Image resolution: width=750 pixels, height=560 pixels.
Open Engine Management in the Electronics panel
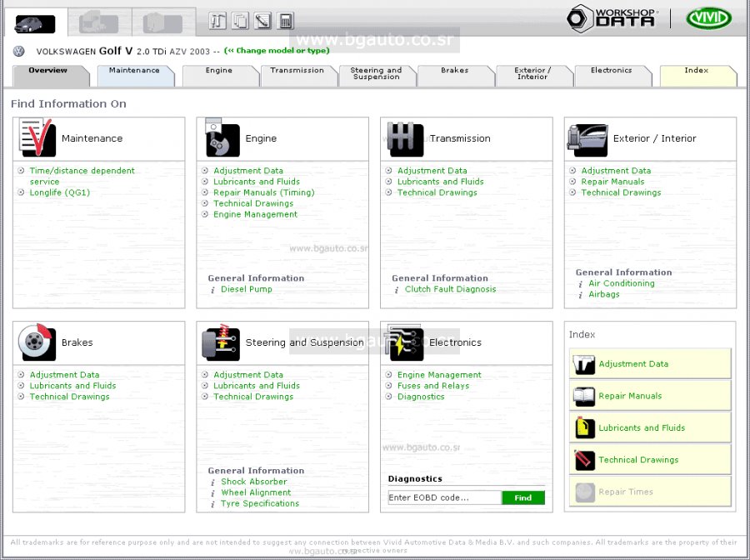point(439,375)
